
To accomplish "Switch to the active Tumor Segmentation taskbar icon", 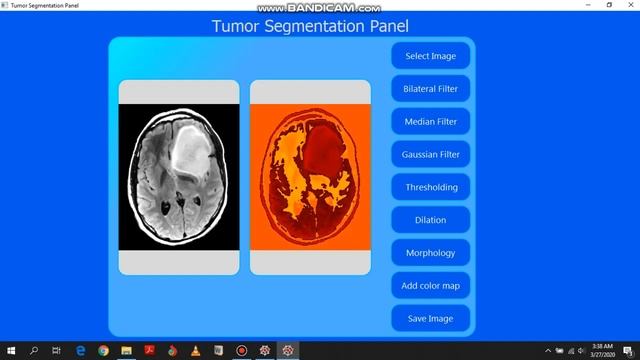I will point(288,351).
